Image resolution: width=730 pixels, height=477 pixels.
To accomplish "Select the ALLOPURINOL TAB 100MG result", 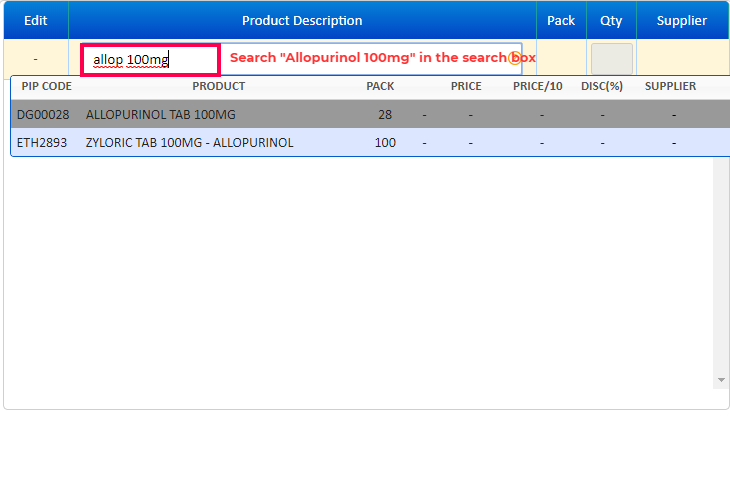I will (161, 114).
